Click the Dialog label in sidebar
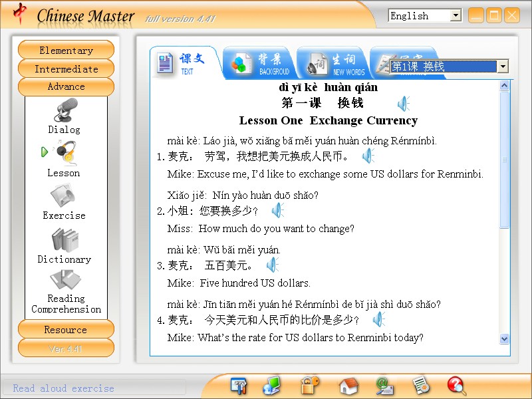This screenshot has height=399, width=532. coord(64,130)
